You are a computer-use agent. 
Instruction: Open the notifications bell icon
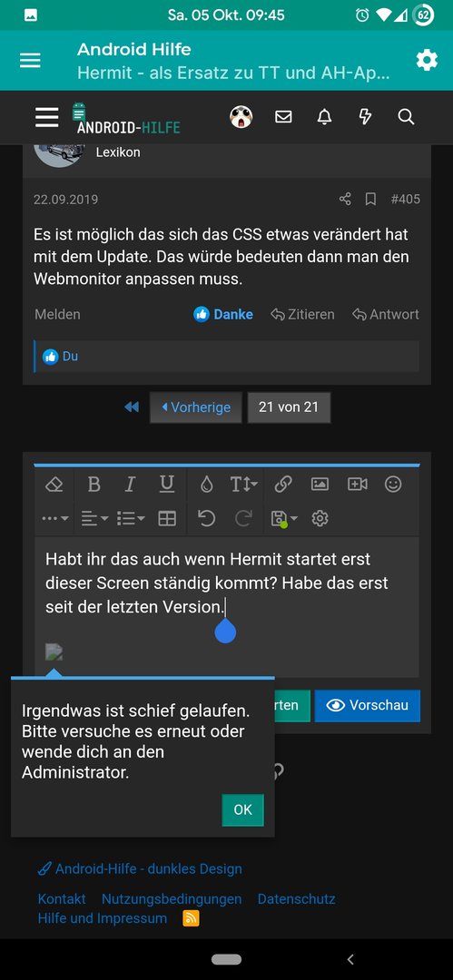pyautogui.click(x=324, y=117)
